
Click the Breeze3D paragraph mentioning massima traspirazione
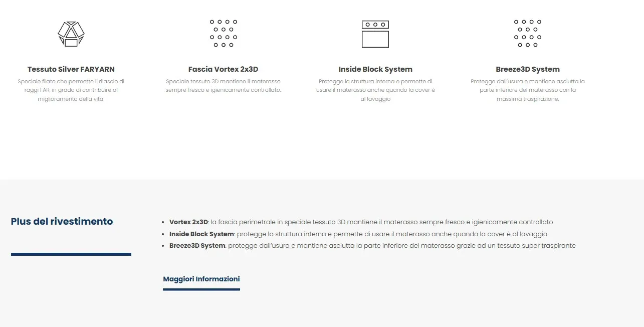point(528,90)
